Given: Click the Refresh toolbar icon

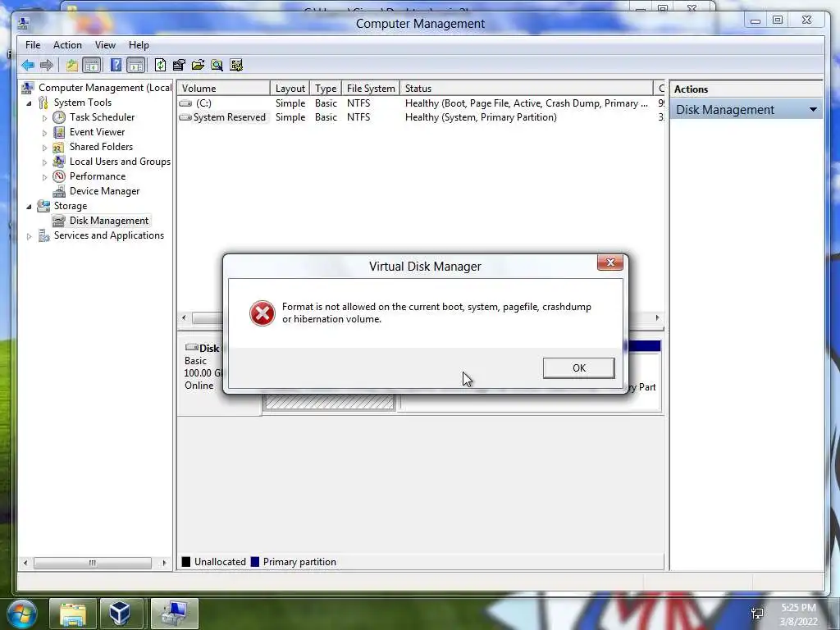Looking at the screenshot, I should tap(160, 66).
